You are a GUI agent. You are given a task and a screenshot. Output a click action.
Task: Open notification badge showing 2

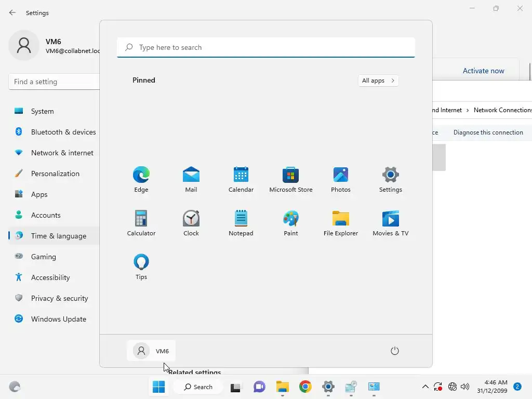coord(517,387)
